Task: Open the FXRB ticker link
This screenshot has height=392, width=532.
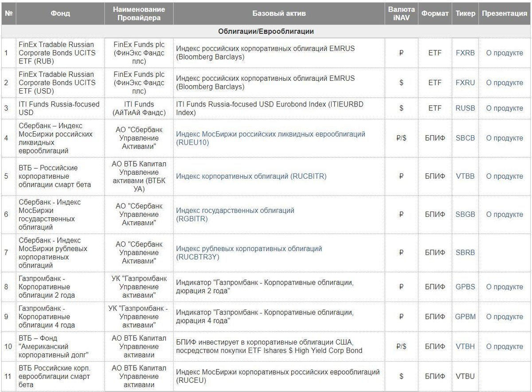Action: (465, 53)
